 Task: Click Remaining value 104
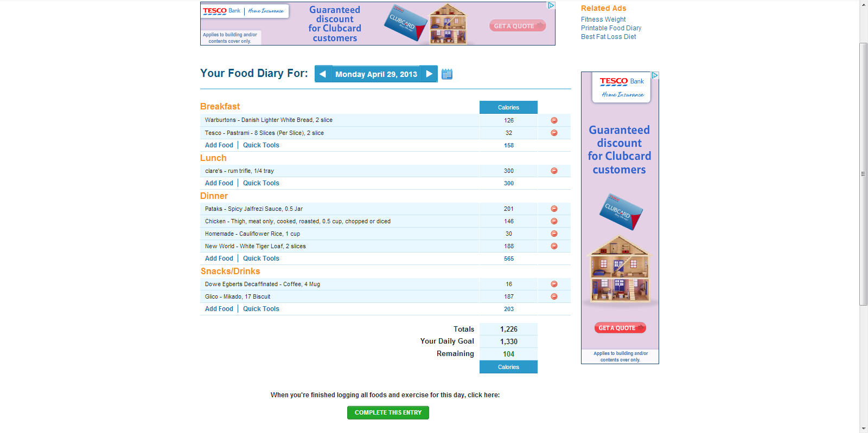[x=508, y=354]
